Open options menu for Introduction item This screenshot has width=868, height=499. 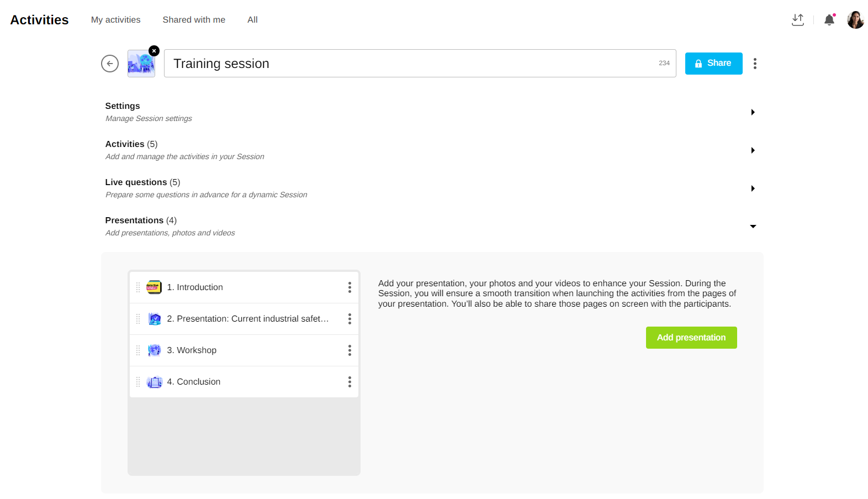click(x=350, y=287)
